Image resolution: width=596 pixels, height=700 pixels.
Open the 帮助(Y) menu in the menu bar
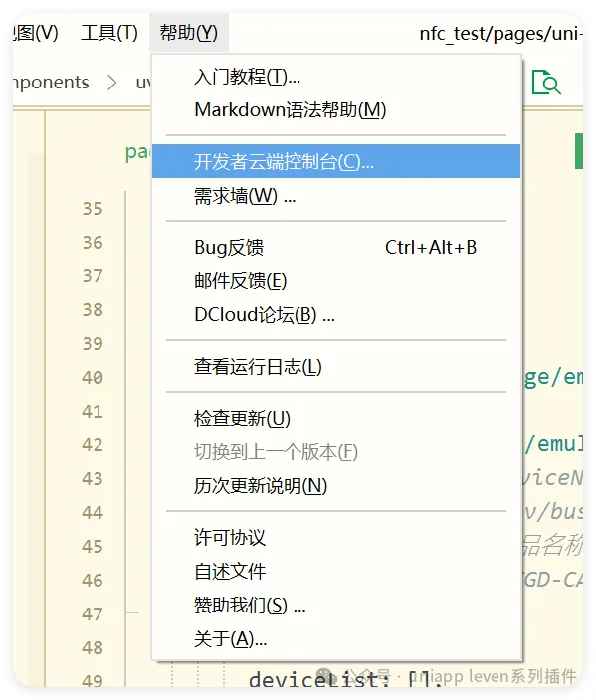pos(188,33)
